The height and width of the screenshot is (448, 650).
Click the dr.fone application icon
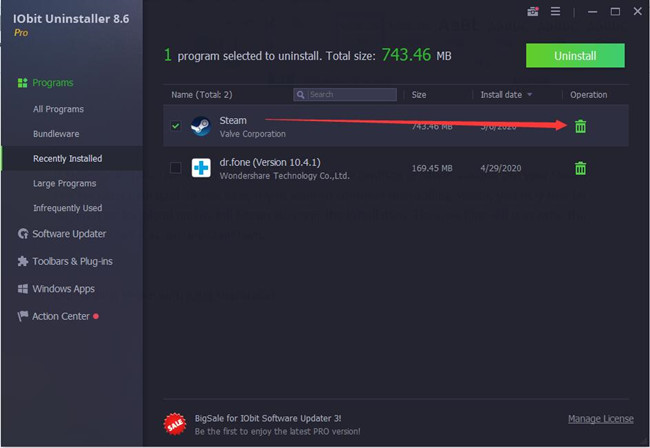click(201, 168)
